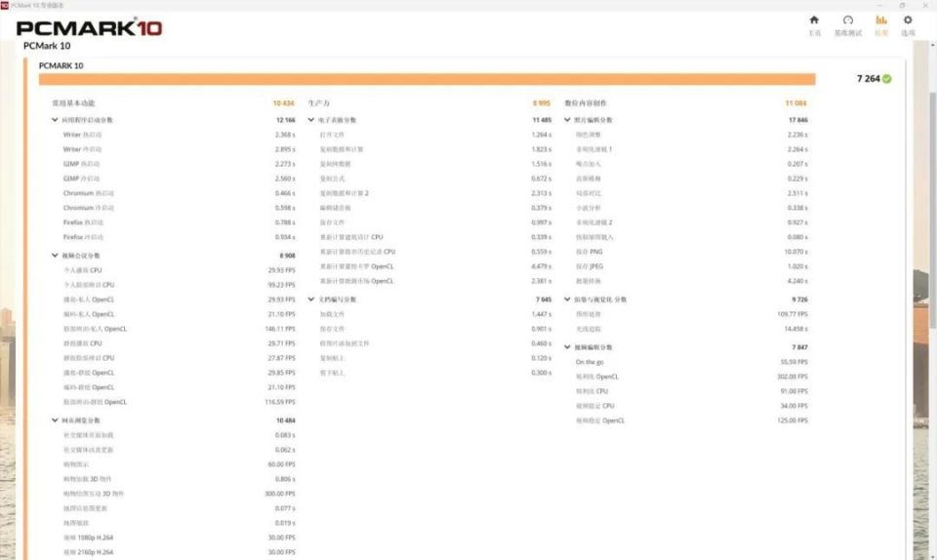The height and width of the screenshot is (560, 937).
Task: Select the PNG save row 10.070 s
Action: coord(691,252)
